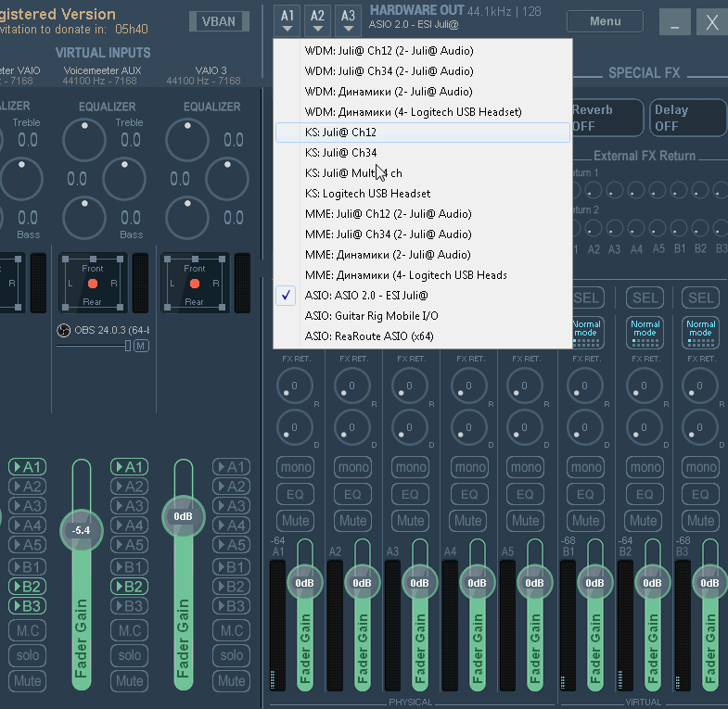Click the OBS app icon under Voicemeeter AUX
Screen dimensions: 728x709
pyautogui.click(x=63, y=329)
